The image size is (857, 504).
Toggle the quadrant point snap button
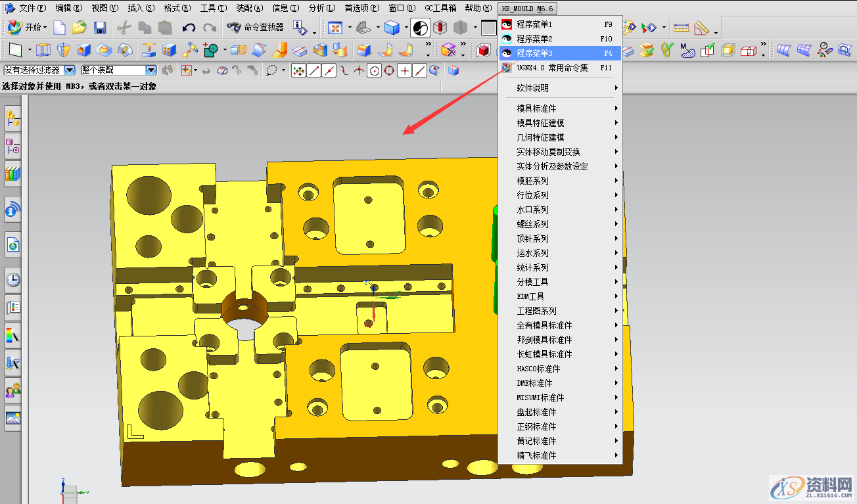(x=389, y=70)
